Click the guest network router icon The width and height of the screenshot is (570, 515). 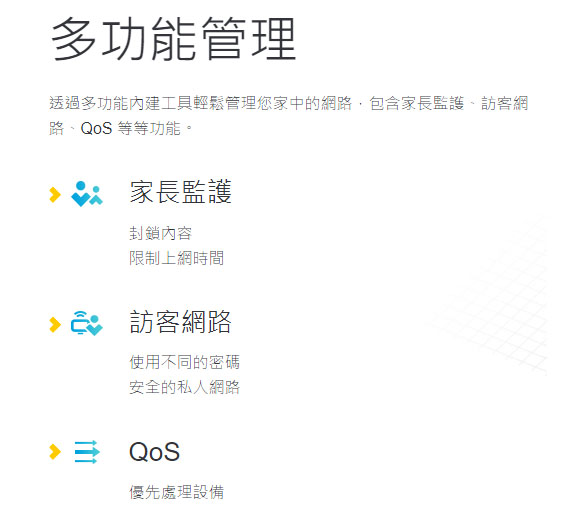(x=87, y=323)
